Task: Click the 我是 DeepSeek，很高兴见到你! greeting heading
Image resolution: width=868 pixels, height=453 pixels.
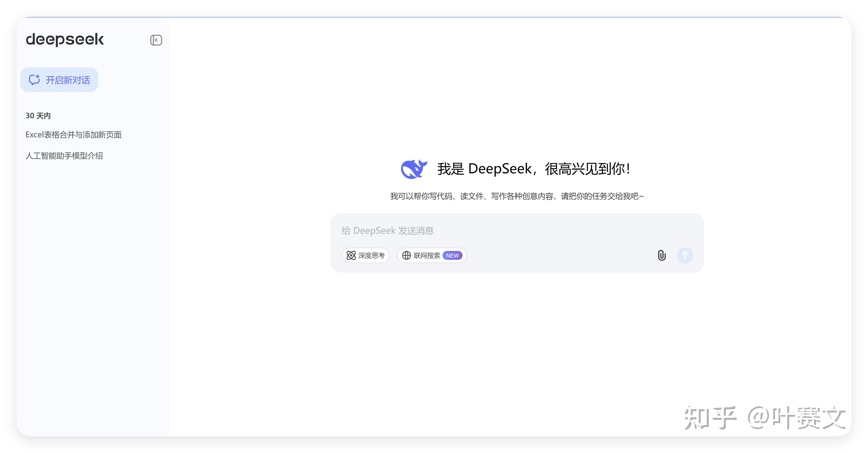Action: pos(534,169)
